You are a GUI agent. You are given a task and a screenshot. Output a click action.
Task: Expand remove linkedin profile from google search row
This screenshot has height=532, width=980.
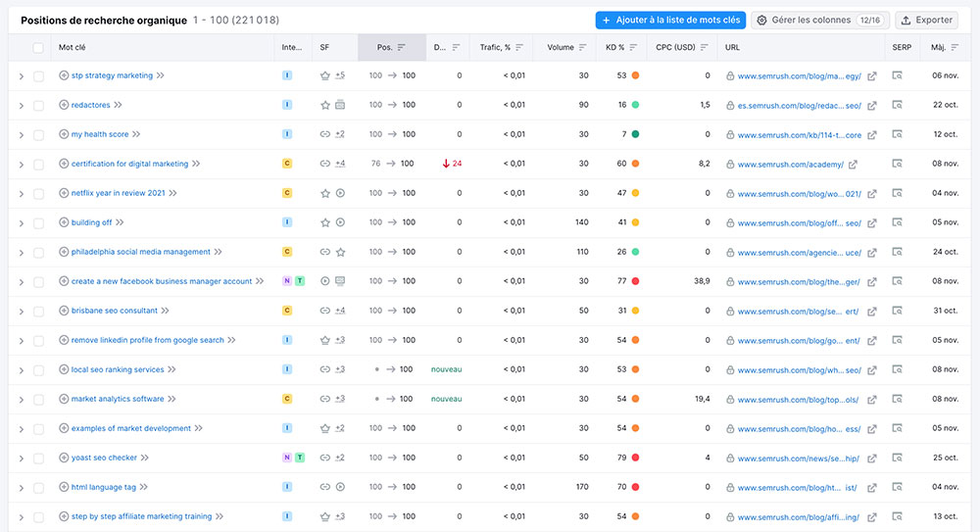(22, 341)
